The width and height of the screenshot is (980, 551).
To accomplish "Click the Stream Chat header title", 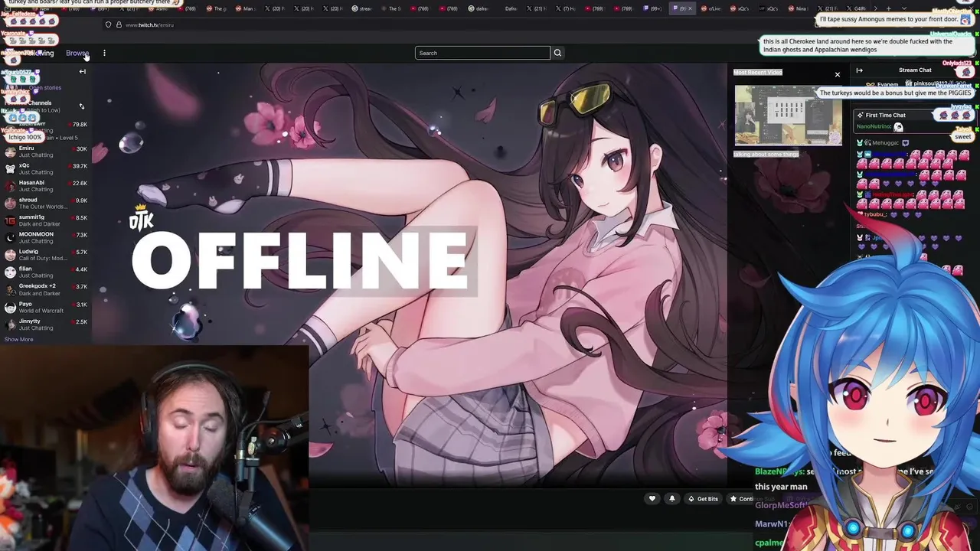I will point(915,70).
